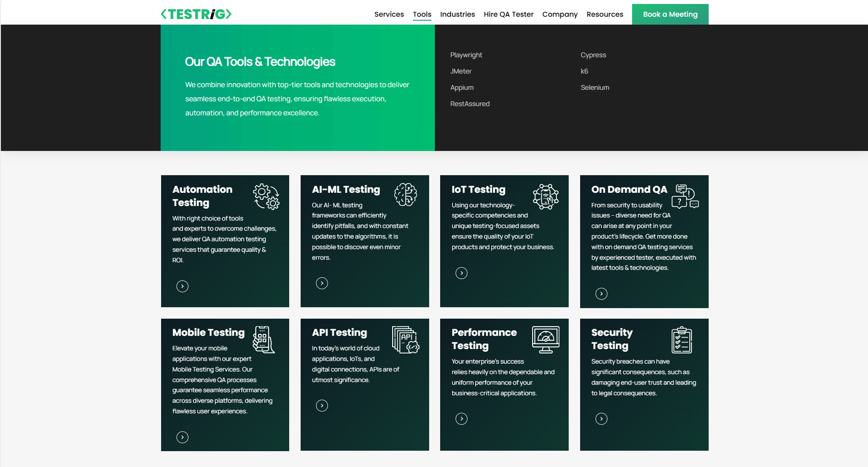The width and height of the screenshot is (868, 467).
Task: Open API Testing via its arrow circle
Action: tap(322, 405)
